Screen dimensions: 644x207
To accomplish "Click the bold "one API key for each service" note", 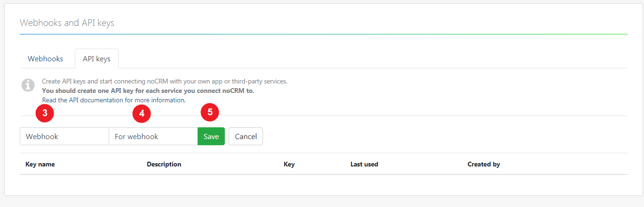I will (x=148, y=91).
